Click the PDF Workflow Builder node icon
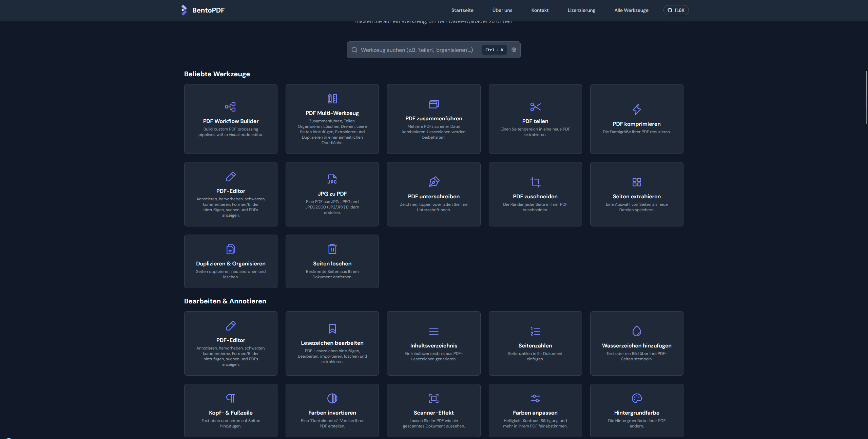 pyautogui.click(x=230, y=107)
